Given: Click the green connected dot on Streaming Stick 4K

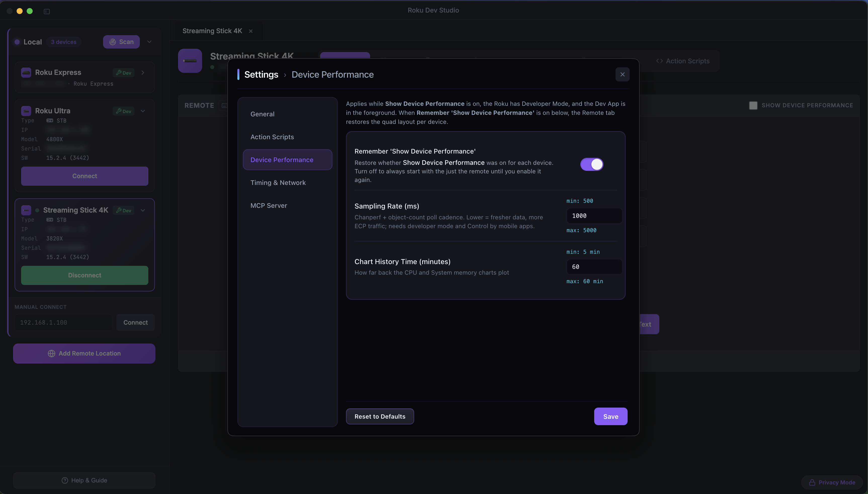Looking at the screenshot, I should 37,210.
